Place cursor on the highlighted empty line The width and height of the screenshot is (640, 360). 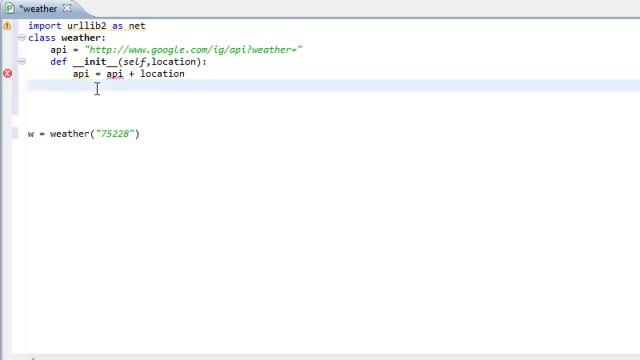click(x=334, y=86)
